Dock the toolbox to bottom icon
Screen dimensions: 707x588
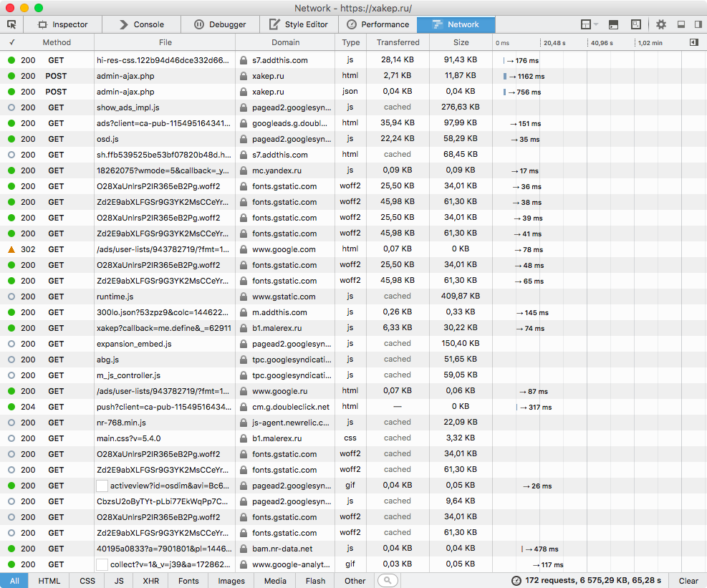681,24
